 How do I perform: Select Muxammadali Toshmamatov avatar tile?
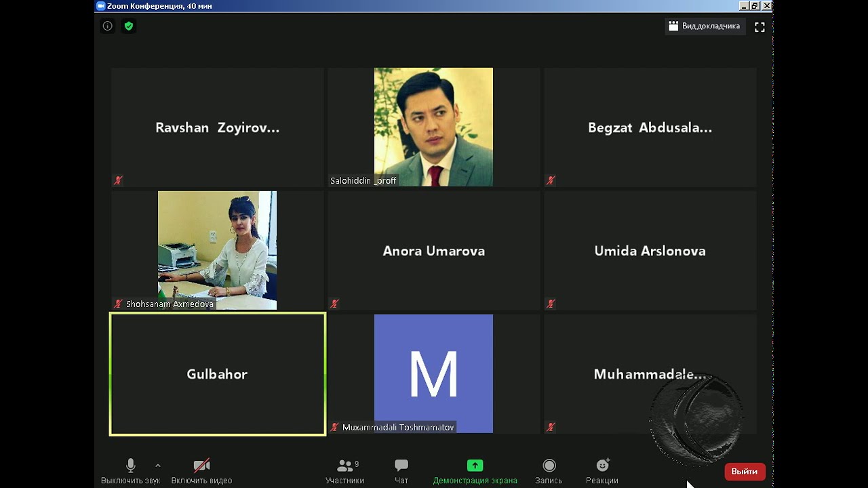point(433,373)
